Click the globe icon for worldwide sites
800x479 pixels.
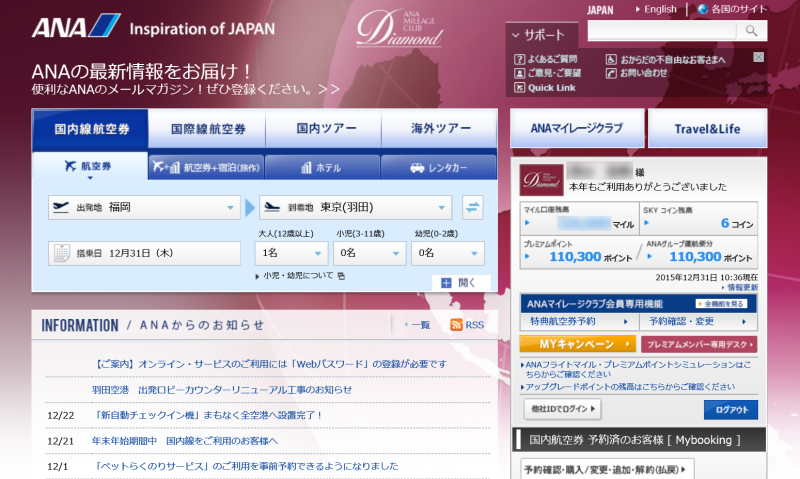(x=703, y=9)
